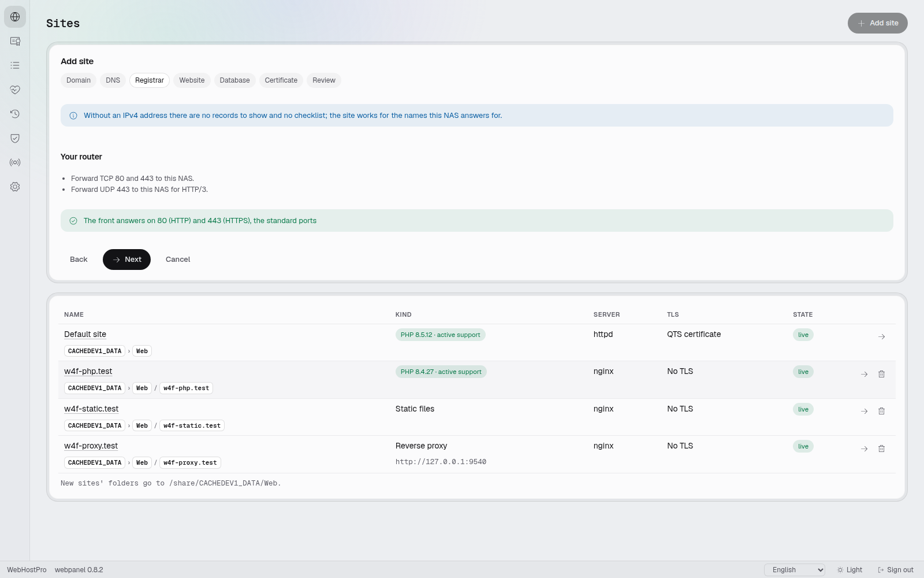Open the shield security icon in sidebar

15,138
